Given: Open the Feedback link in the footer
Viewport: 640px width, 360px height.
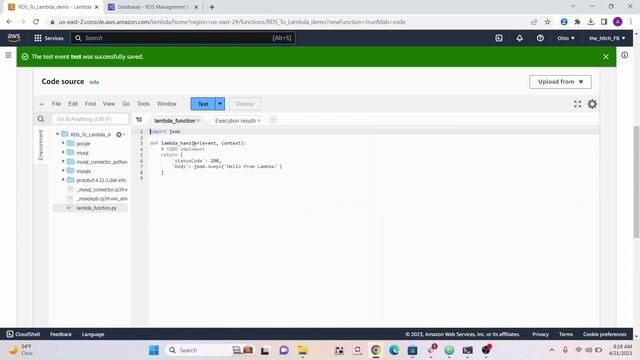Looking at the screenshot, I should [x=61, y=334].
